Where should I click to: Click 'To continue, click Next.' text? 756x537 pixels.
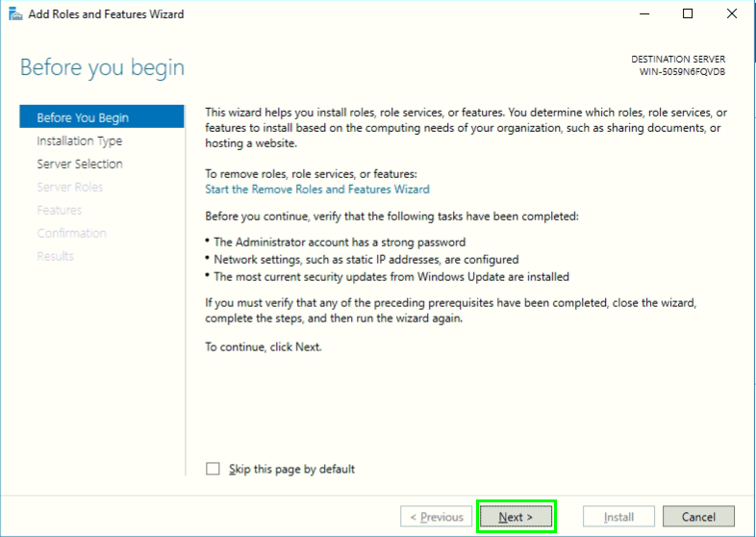264,346
